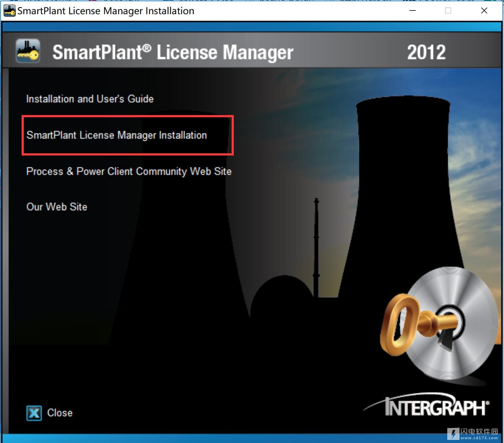The image size is (504, 443).
Task: Click the Close text label
Action: (x=60, y=413)
